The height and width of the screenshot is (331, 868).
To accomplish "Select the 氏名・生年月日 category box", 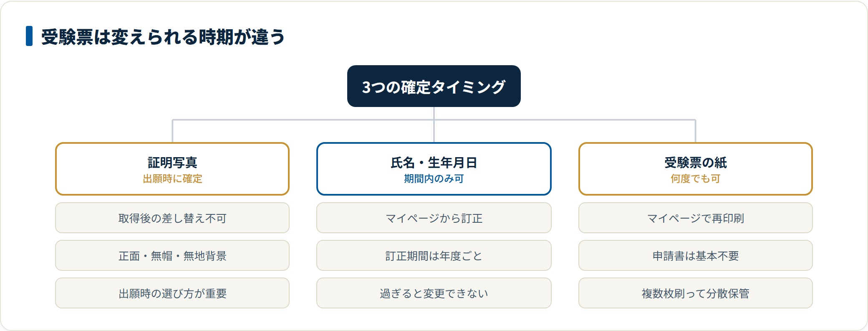I will (434, 169).
